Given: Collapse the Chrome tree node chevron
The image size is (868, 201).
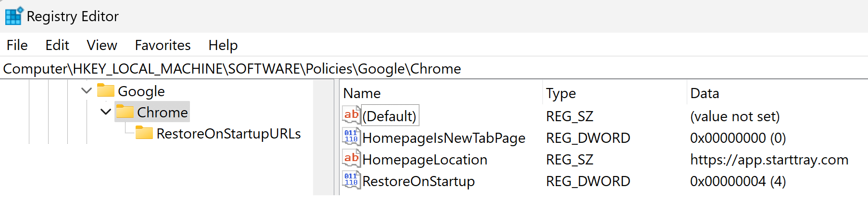Looking at the screenshot, I should click(x=106, y=112).
